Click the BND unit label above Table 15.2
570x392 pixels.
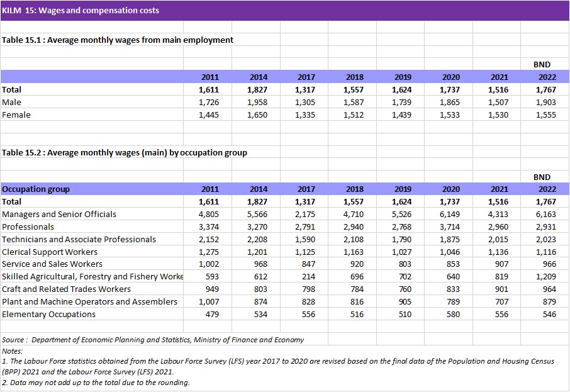[x=542, y=177]
